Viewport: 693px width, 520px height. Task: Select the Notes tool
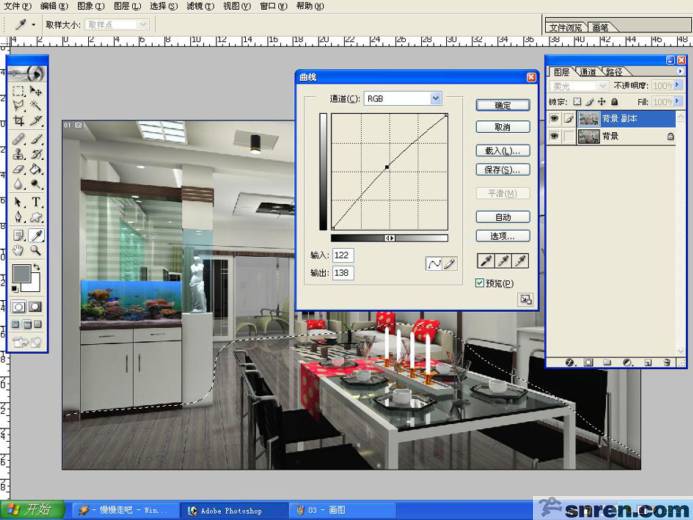(18, 235)
